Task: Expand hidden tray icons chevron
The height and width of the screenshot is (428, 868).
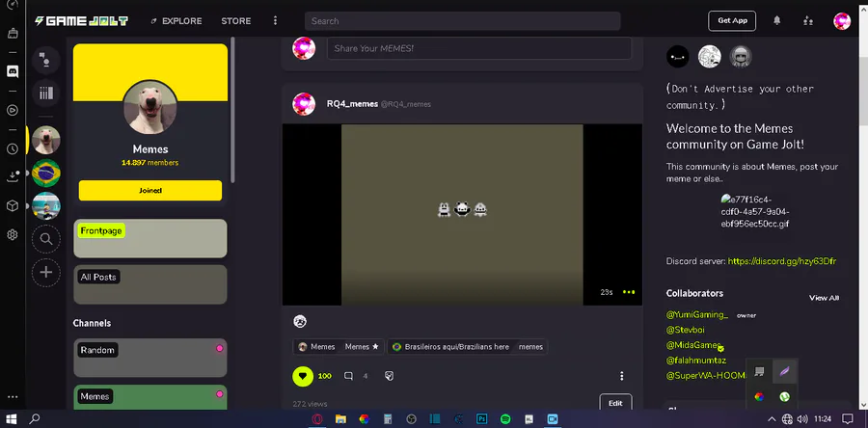Action: tap(772, 419)
